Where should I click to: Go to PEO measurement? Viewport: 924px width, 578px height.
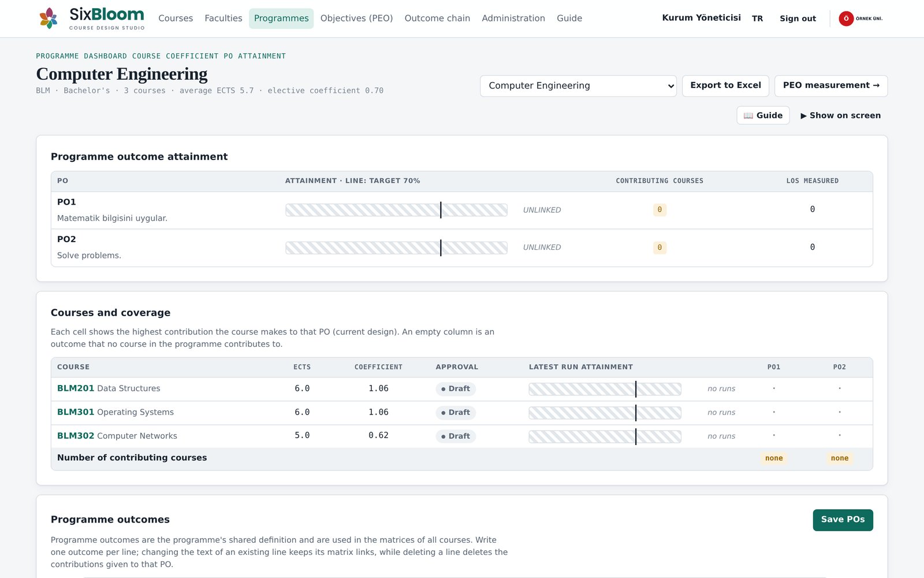pos(831,86)
